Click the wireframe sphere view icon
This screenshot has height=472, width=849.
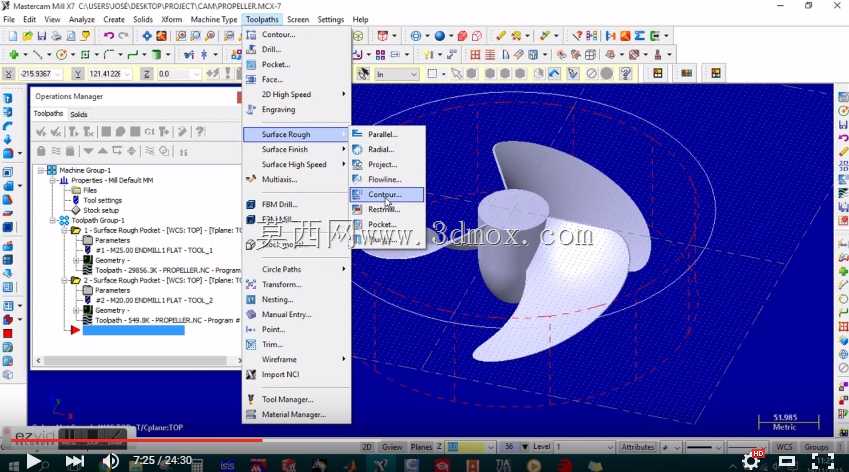pyautogui.click(x=415, y=36)
